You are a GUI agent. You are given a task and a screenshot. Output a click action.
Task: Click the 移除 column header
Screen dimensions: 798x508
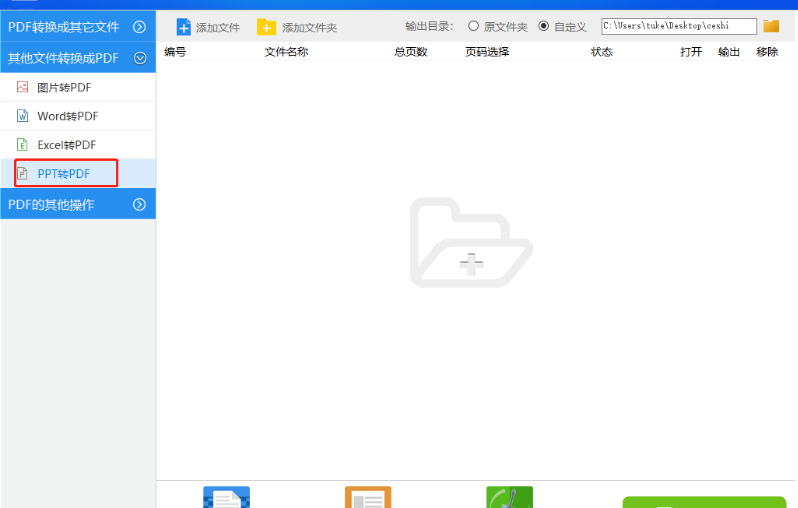click(767, 52)
